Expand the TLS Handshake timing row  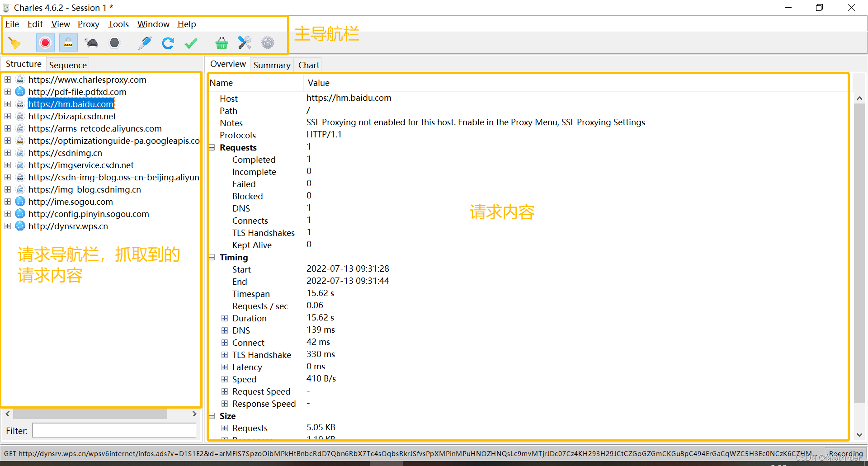click(225, 355)
